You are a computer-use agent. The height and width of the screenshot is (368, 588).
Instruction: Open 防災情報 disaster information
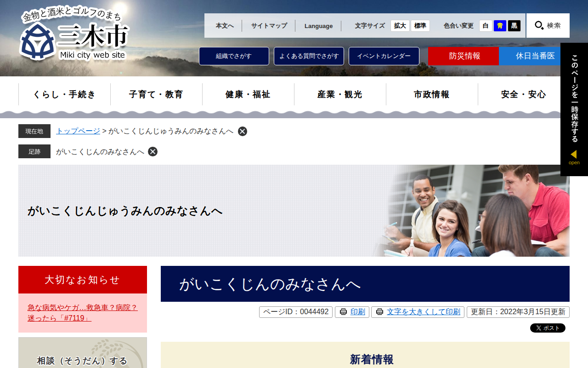click(464, 56)
